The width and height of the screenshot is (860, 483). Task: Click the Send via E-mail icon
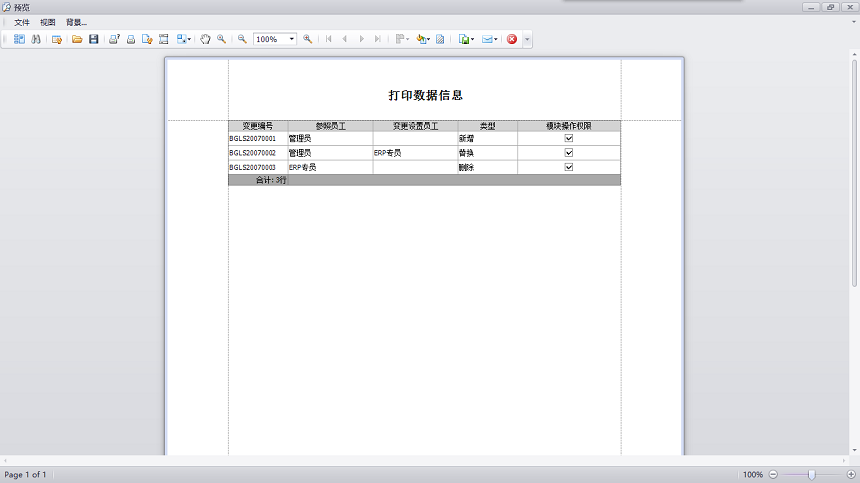(486, 39)
